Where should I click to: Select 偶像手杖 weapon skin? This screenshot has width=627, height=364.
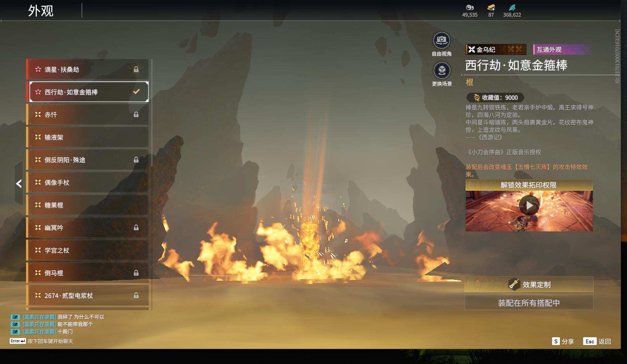(x=88, y=183)
